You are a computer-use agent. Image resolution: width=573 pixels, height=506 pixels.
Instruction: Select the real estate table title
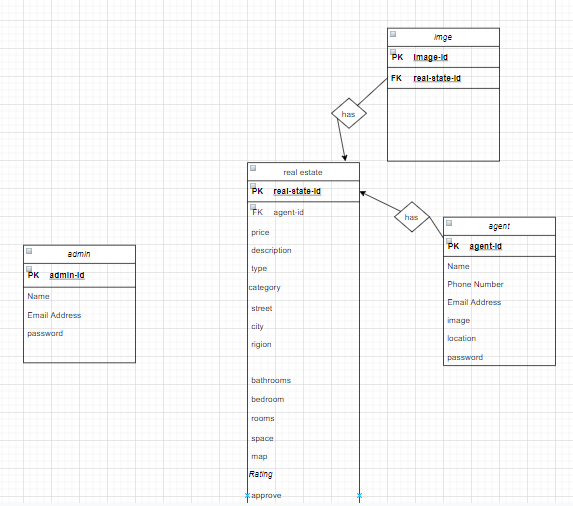[303, 172]
